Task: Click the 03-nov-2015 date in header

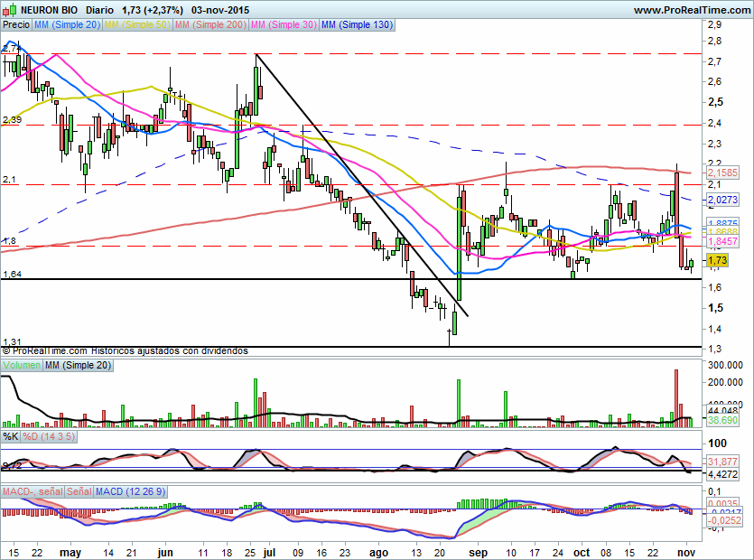Action: 220,10
